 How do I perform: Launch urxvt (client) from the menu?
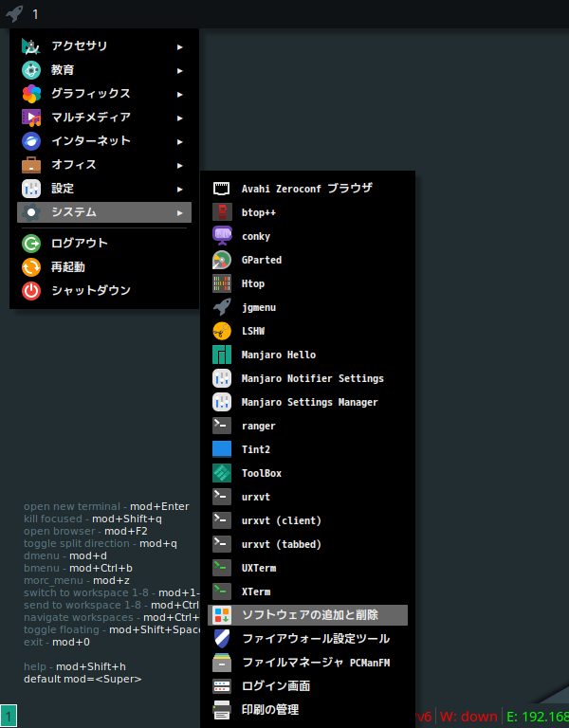(307, 520)
